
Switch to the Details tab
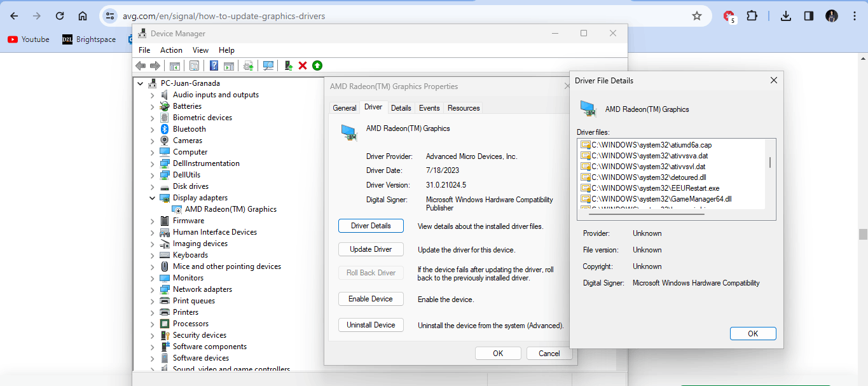point(401,108)
